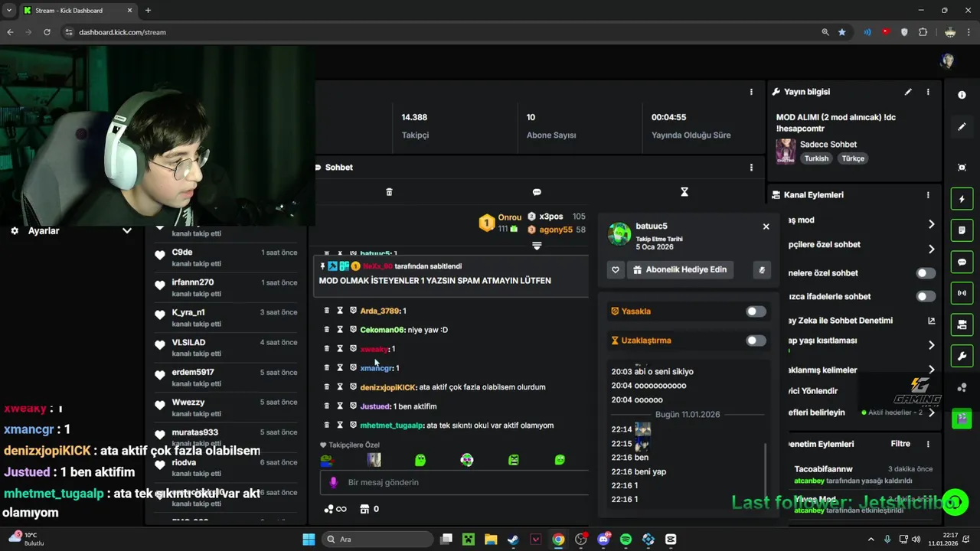The width and height of the screenshot is (980, 551).
Task: Click the browser address bar
Action: pyautogui.click(x=440, y=32)
